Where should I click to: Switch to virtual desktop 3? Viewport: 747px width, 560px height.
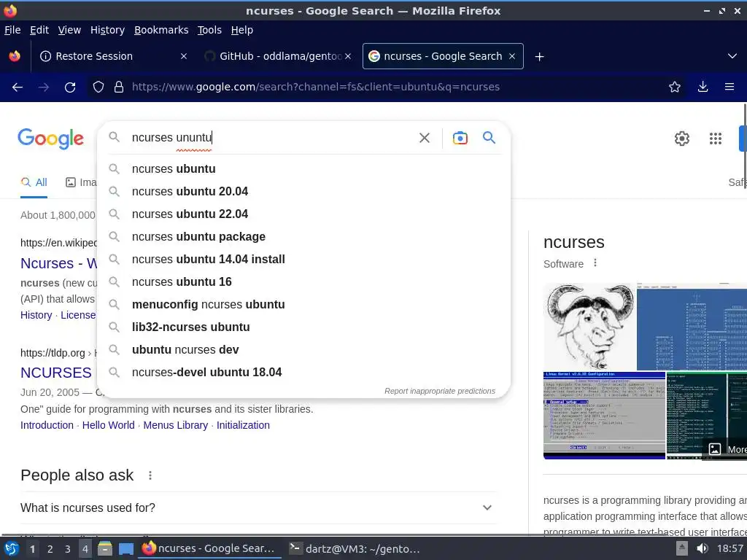(68, 549)
